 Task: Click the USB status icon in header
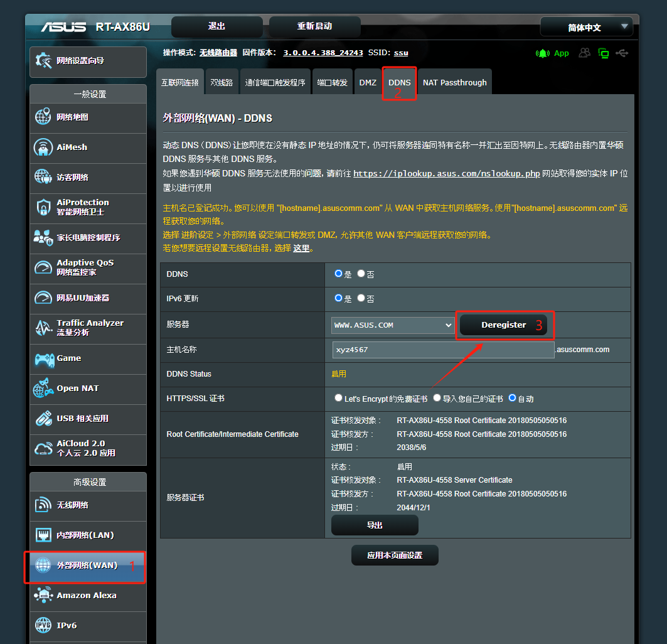(622, 53)
